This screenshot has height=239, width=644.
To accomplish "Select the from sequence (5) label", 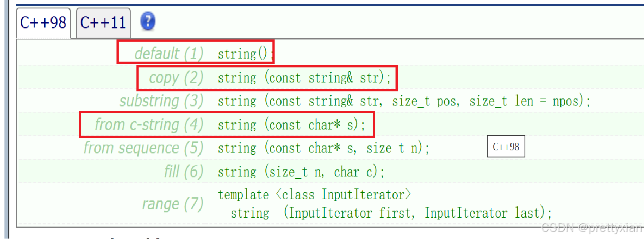I will point(144,148).
